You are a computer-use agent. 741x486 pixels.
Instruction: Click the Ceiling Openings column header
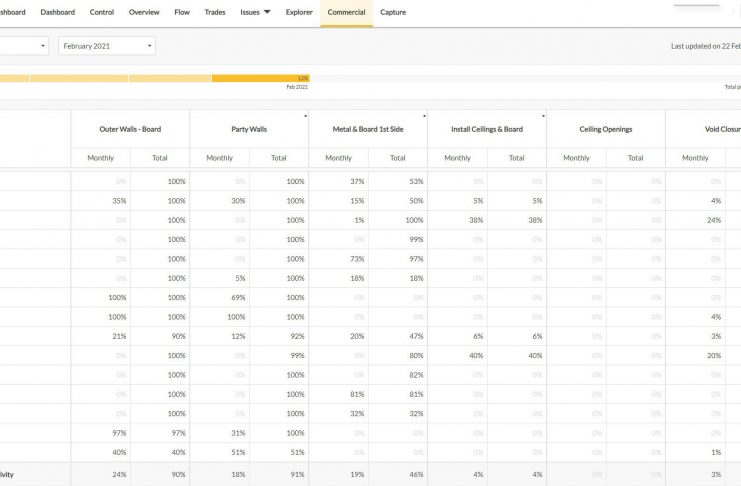point(606,129)
